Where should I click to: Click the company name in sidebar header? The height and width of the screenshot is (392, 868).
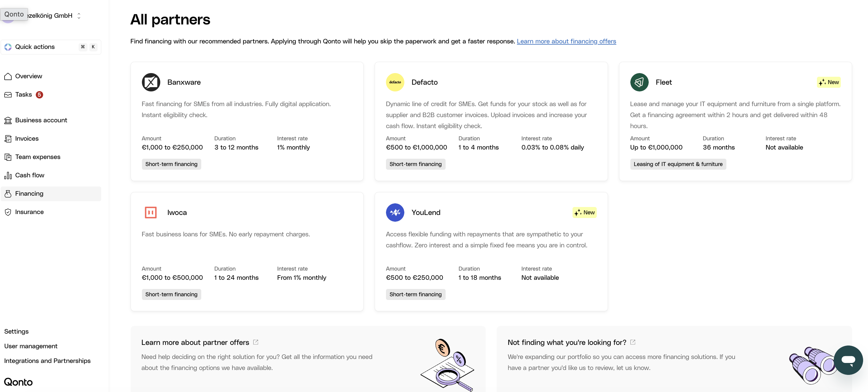50,16
